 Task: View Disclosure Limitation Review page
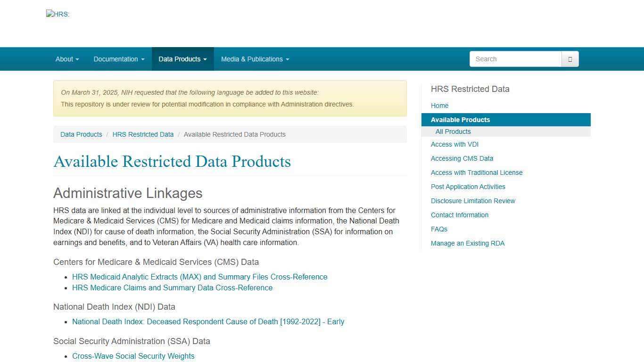(x=473, y=201)
